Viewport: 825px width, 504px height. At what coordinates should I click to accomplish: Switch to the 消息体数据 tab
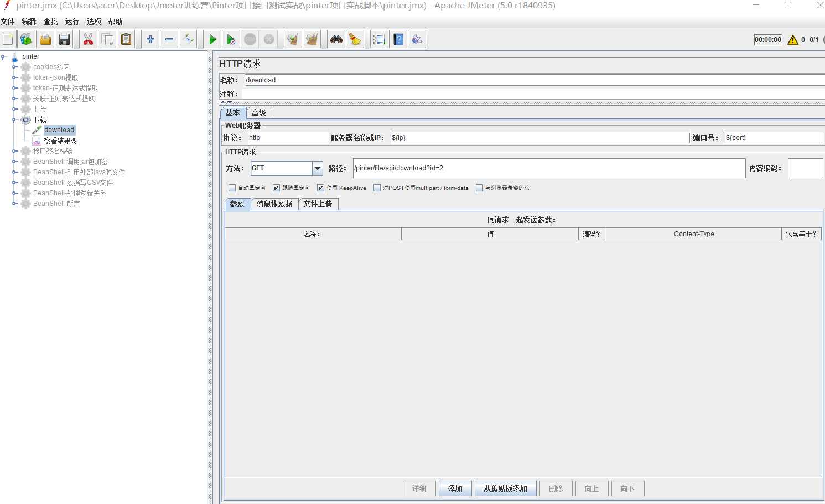(x=274, y=204)
